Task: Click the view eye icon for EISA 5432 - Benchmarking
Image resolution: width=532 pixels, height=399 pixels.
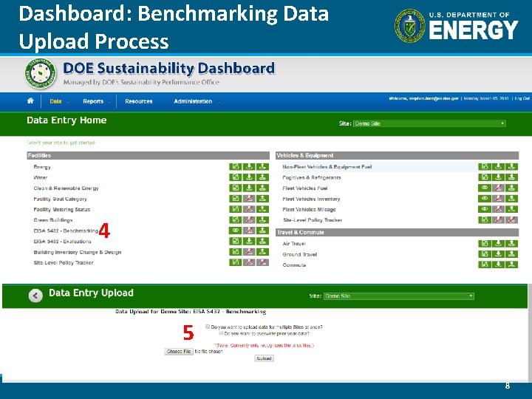Action: pos(236,231)
